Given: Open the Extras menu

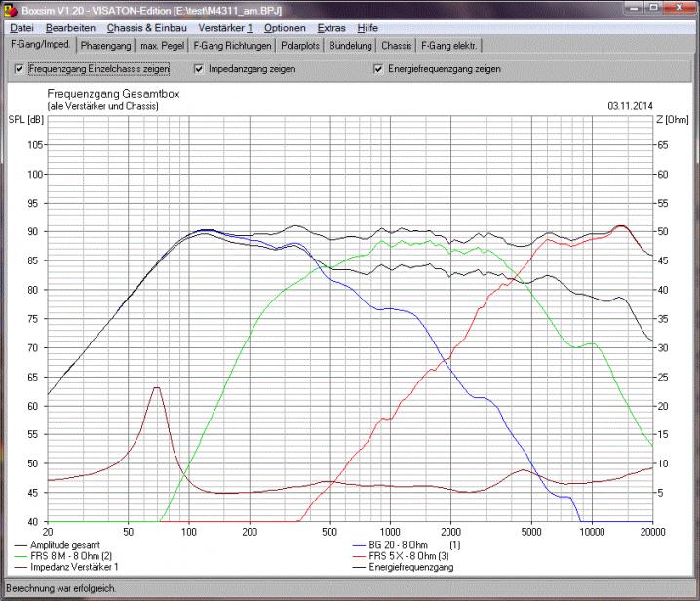Looking at the screenshot, I should tap(331, 28).
